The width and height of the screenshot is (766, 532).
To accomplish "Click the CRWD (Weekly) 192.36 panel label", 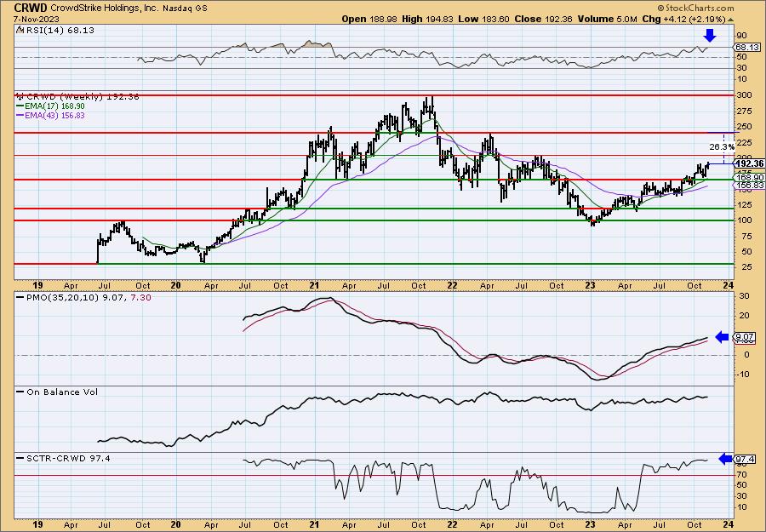I will 83,97.
